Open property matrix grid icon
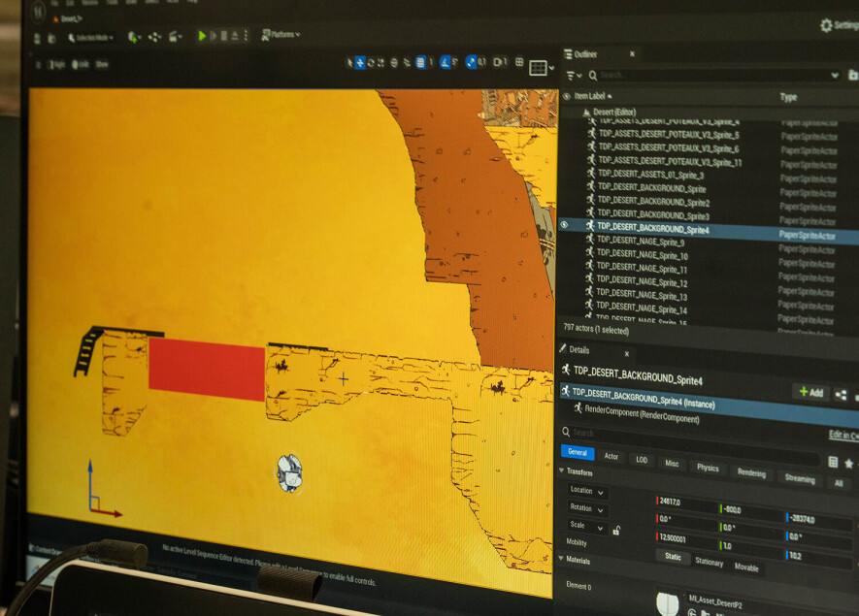 pyautogui.click(x=833, y=462)
